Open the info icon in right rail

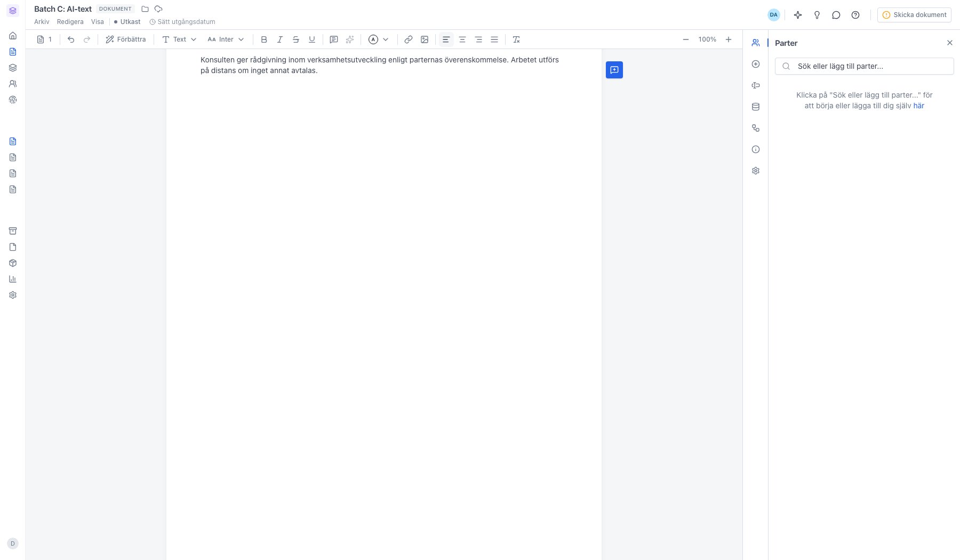tap(756, 149)
